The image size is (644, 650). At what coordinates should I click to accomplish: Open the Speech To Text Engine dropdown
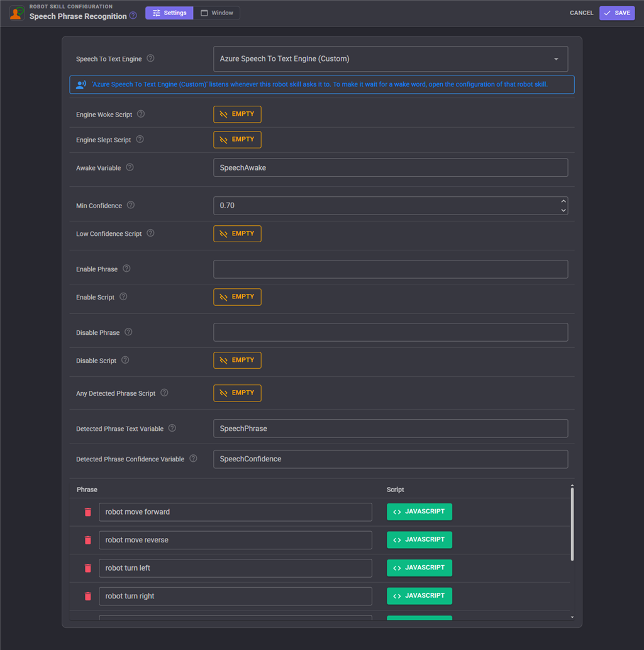(x=391, y=59)
